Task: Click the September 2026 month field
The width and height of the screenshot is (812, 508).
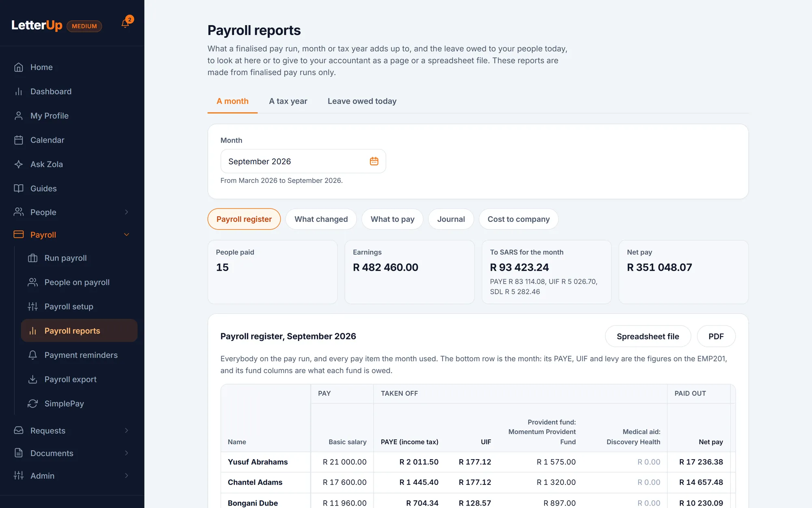Action: tap(303, 161)
